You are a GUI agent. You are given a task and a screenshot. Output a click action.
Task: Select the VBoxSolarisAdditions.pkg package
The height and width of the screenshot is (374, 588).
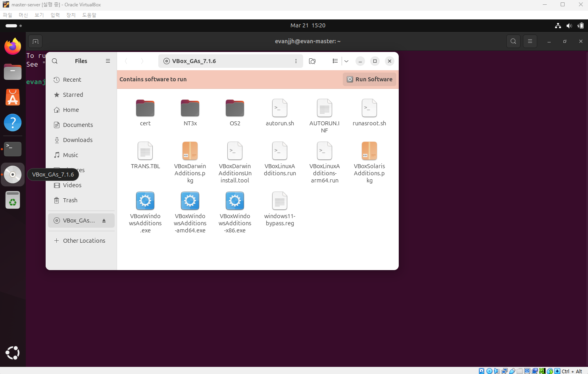pos(369,163)
